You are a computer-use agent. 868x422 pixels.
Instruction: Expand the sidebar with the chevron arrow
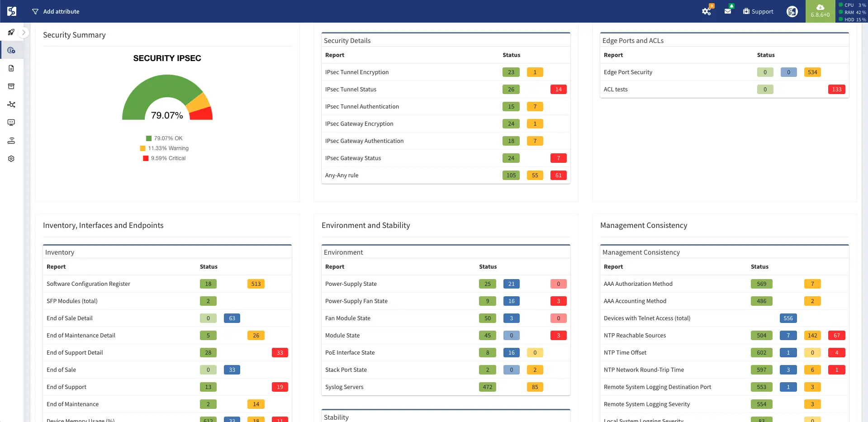click(24, 33)
